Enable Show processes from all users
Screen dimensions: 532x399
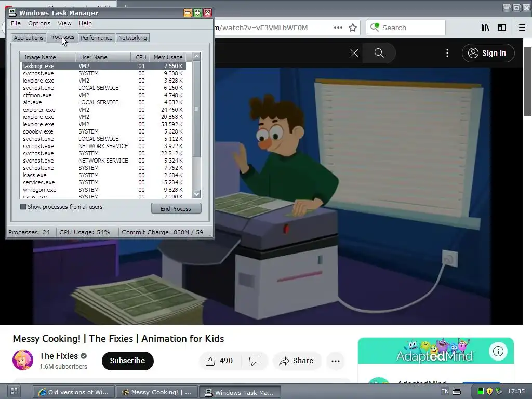click(x=23, y=207)
